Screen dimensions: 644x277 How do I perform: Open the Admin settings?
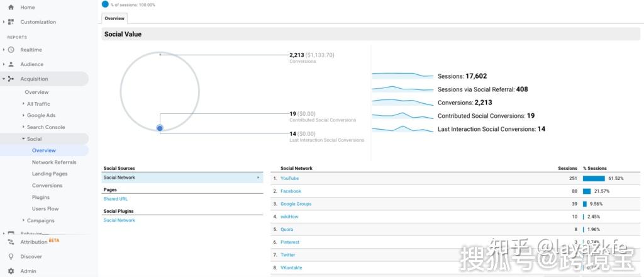click(28, 271)
